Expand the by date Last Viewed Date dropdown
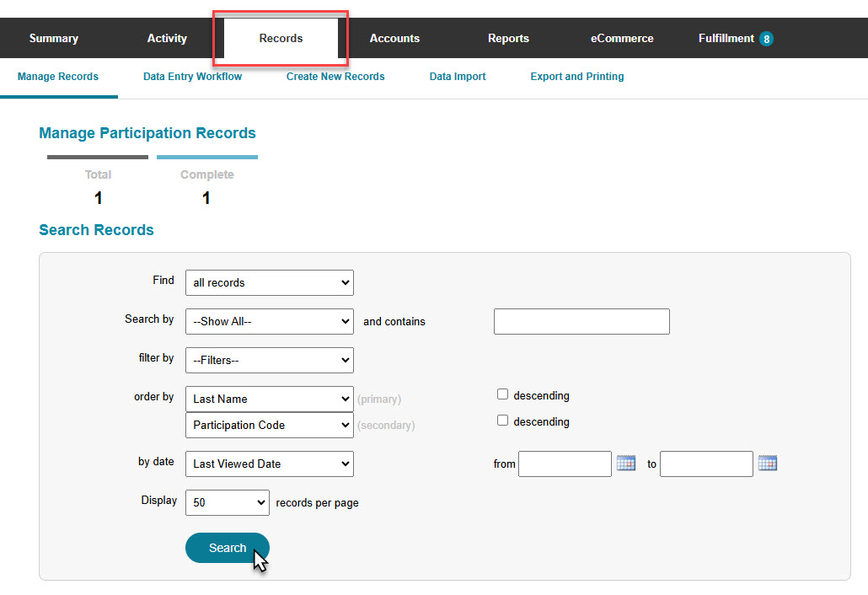Viewport: 868px width, 595px height. coord(270,464)
